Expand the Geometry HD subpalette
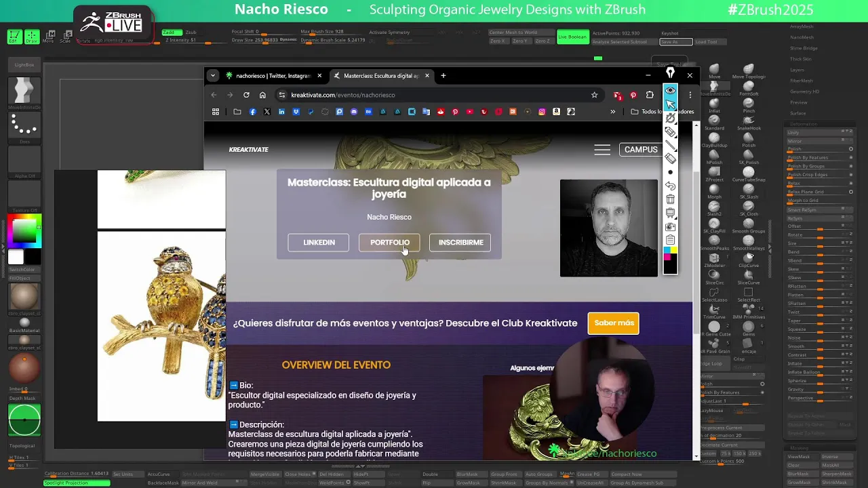Screen dimensions: 868x488 pyautogui.click(x=804, y=91)
